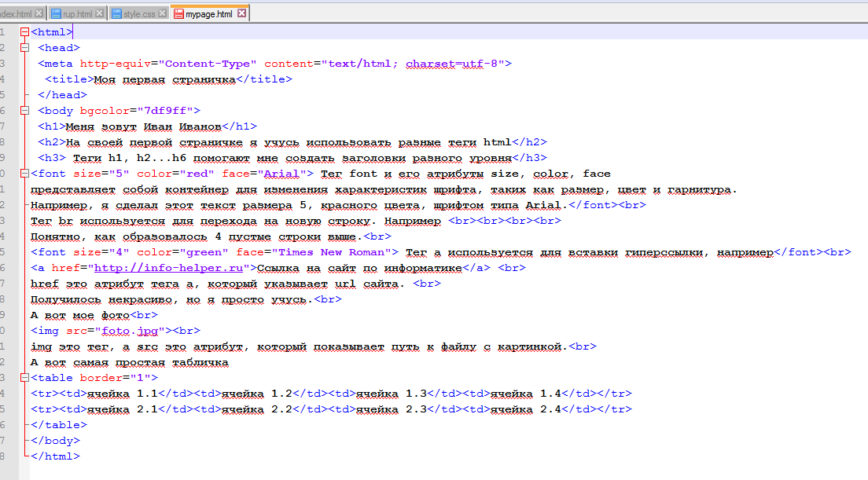The width and height of the screenshot is (868, 480).
Task: Switch to the rup.html tab
Action: tap(77, 14)
